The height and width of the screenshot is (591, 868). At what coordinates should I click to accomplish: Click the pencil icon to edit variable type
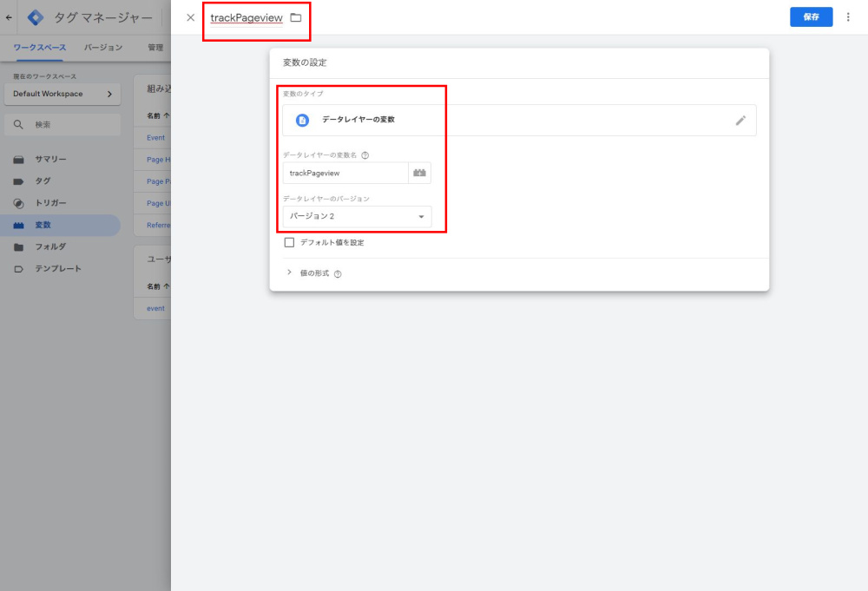point(740,121)
